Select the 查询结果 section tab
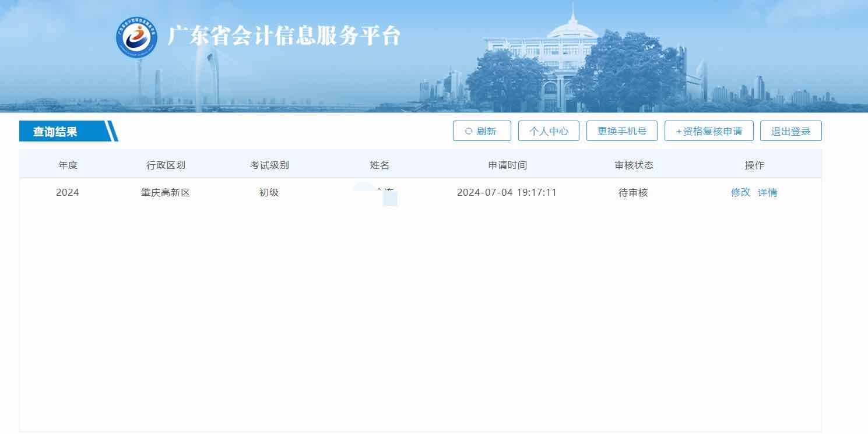 coord(55,132)
